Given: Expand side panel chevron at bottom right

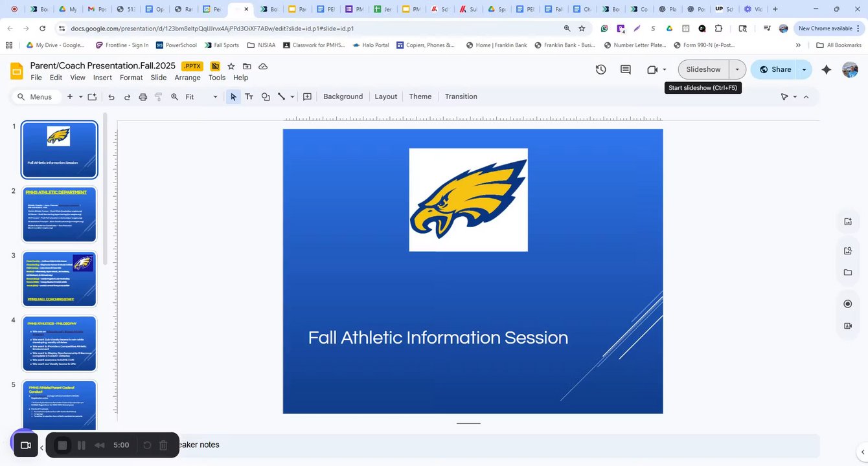Looking at the screenshot, I should [x=862, y=452].
